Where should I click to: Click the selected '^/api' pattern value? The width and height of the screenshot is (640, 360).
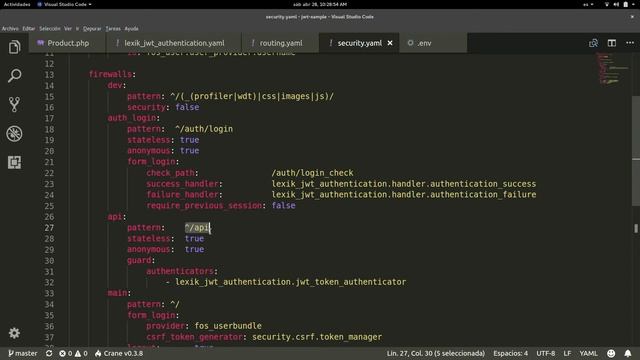[x=197, y=227]
